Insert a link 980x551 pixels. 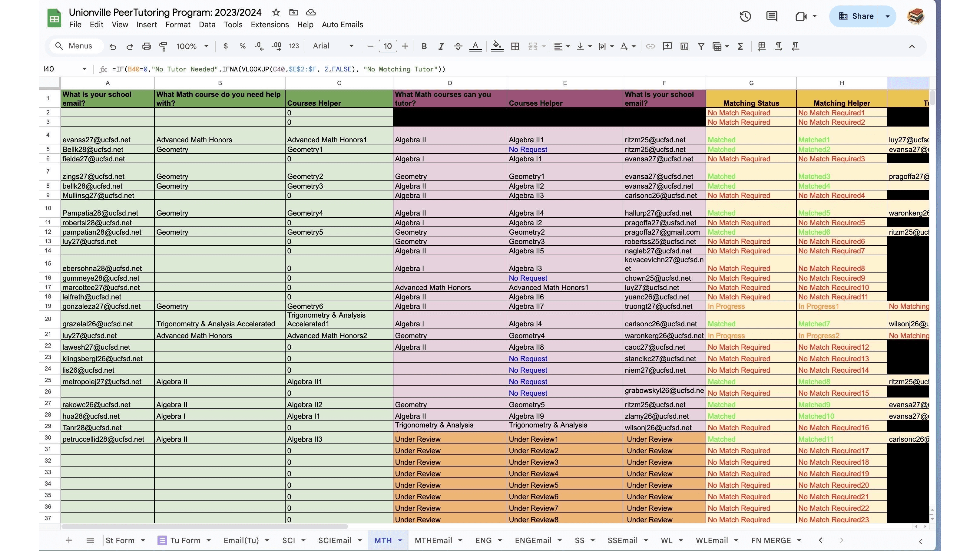pyautogui.click(x=650, y=46)
